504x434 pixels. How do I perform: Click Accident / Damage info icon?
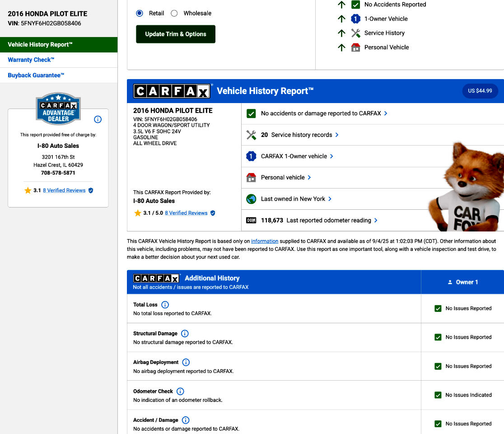coord(185,420)
